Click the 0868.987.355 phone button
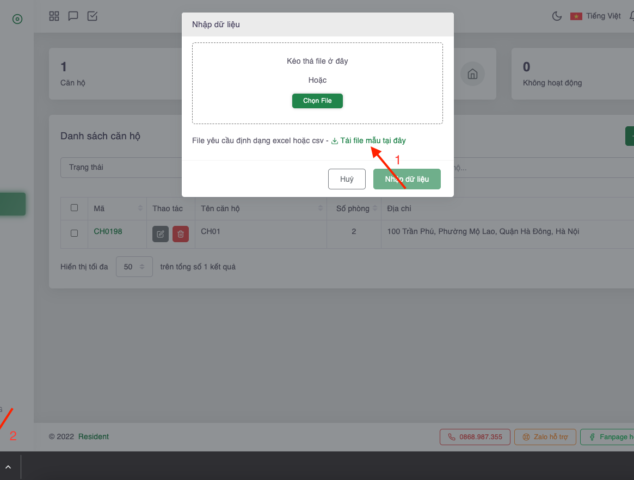This screenshot has width=634, height=480. click(x=475, y=437)
